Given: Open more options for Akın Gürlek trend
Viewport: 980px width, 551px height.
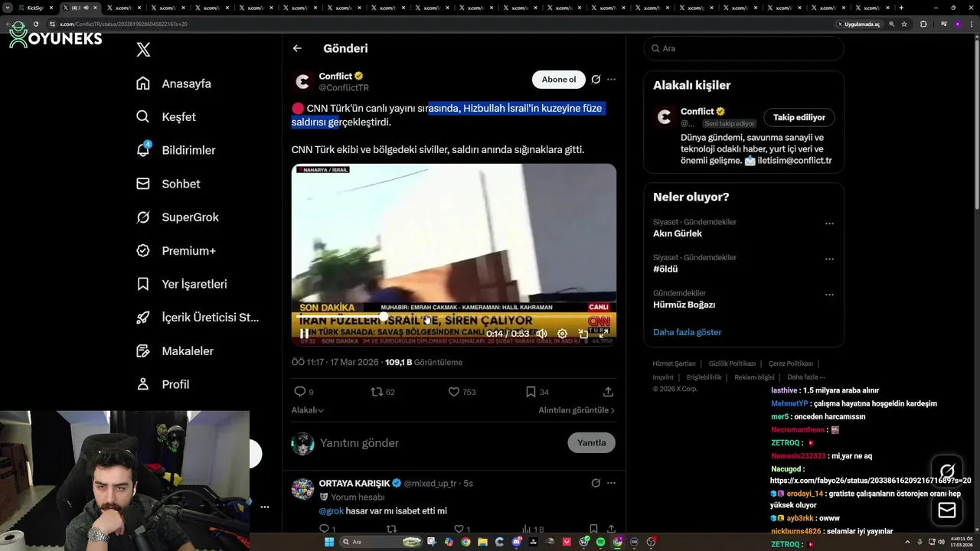Looking at the screenshot, I should point(829,223).
